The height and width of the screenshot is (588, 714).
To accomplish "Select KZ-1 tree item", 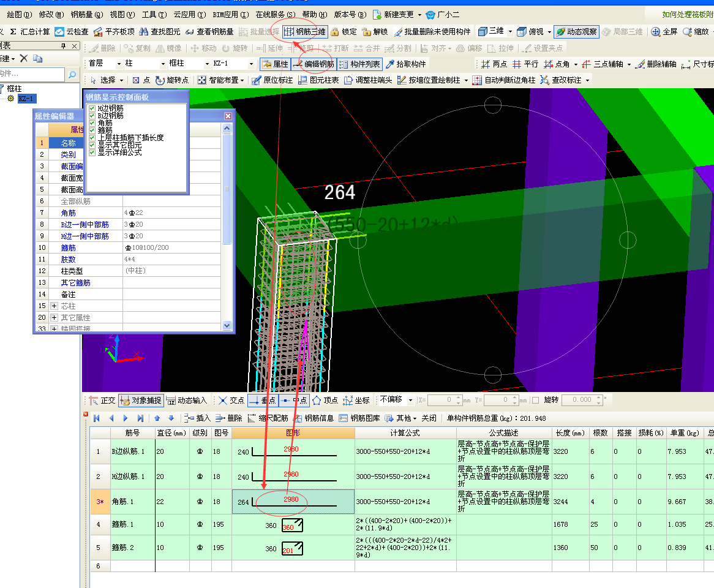I will pos(26,99).
